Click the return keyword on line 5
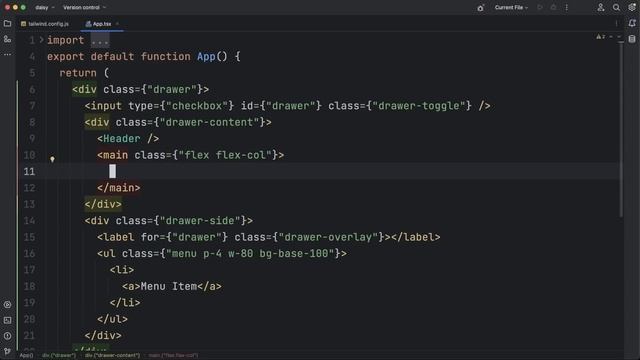 tap(78, 73)
